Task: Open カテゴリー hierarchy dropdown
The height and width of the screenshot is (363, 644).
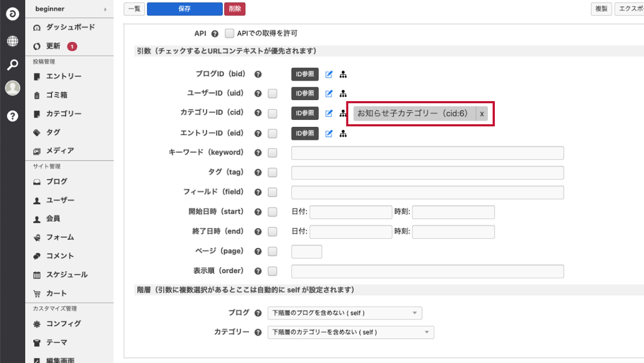Action: click(x=350, y=332)
